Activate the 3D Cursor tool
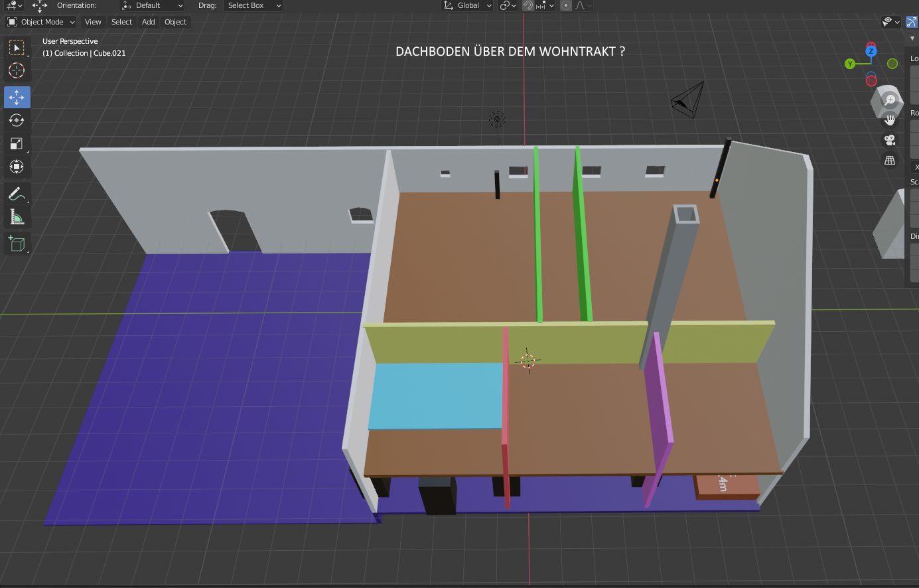 coord(17,70)
